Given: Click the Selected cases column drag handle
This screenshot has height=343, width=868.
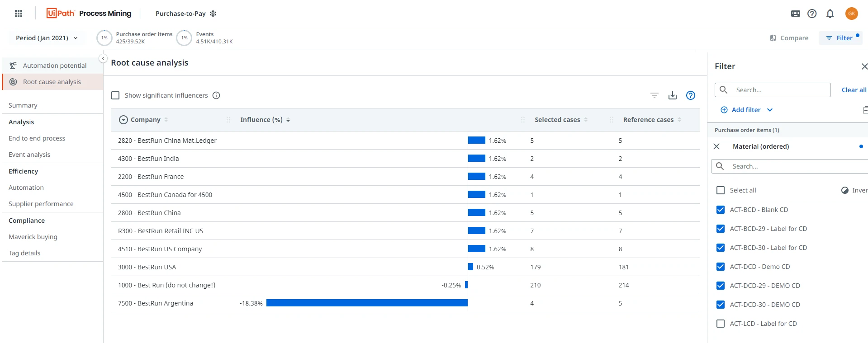Looking at the screenshot, I should pos(612,120).
